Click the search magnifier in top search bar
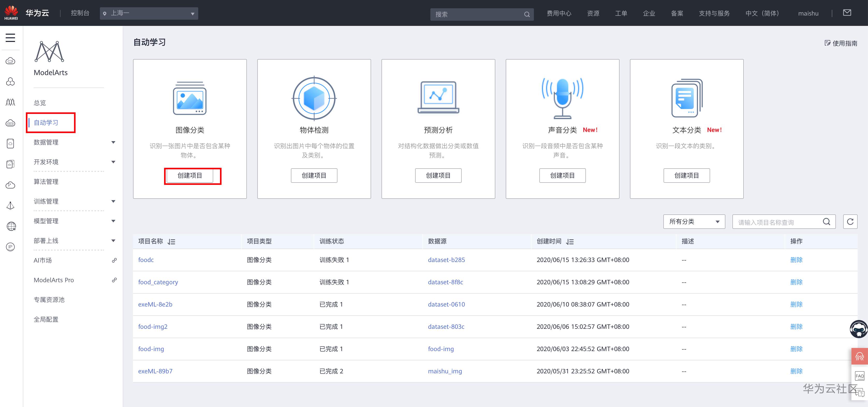The image size is (868, 407). pyautogui.click(x=527, y=14)
